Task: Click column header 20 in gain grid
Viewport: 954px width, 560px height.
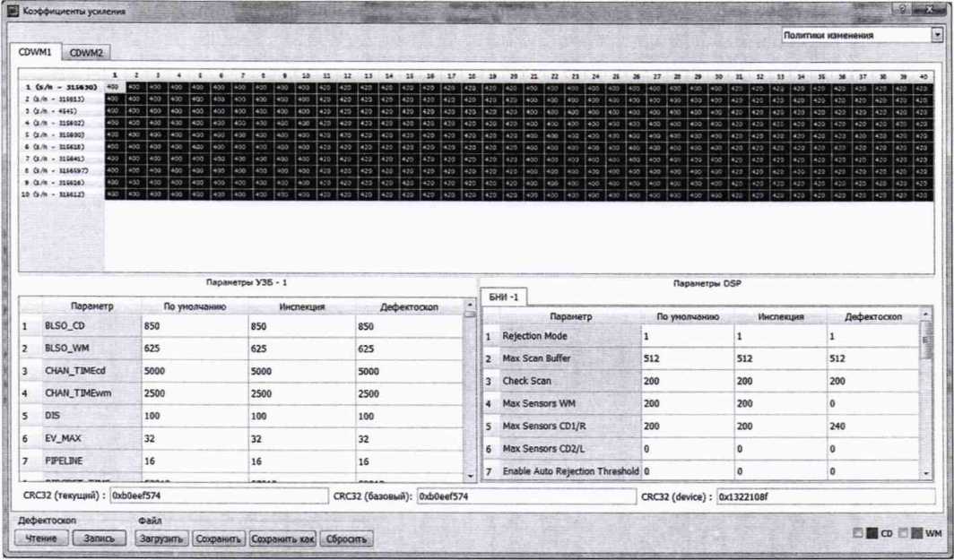Action: coord(512,77)
